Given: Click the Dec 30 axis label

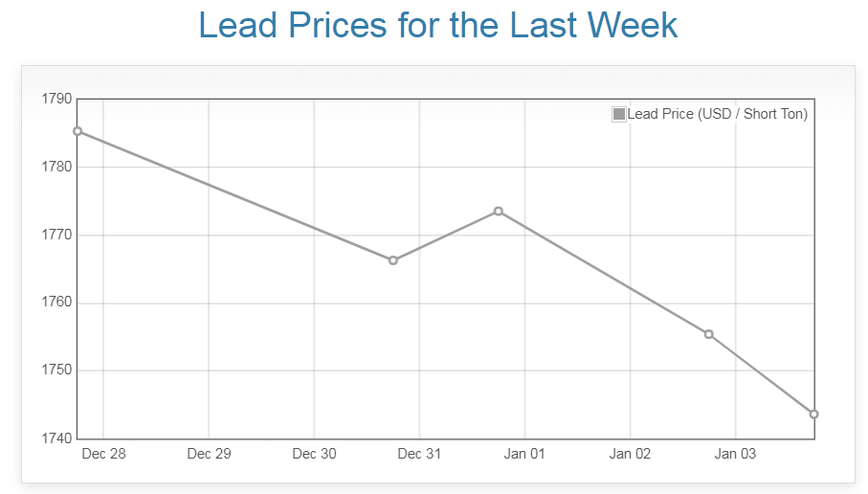Looking at the screenshot, I should coord(314,454).
